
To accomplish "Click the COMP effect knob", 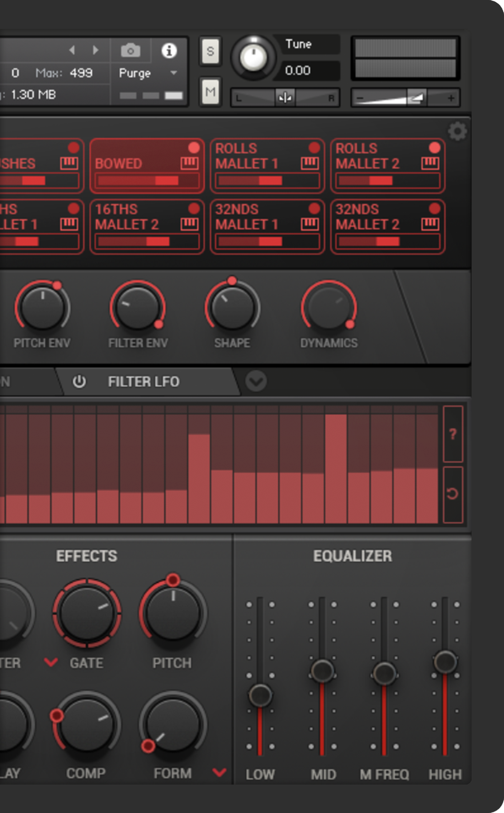I will pos(87,725).
